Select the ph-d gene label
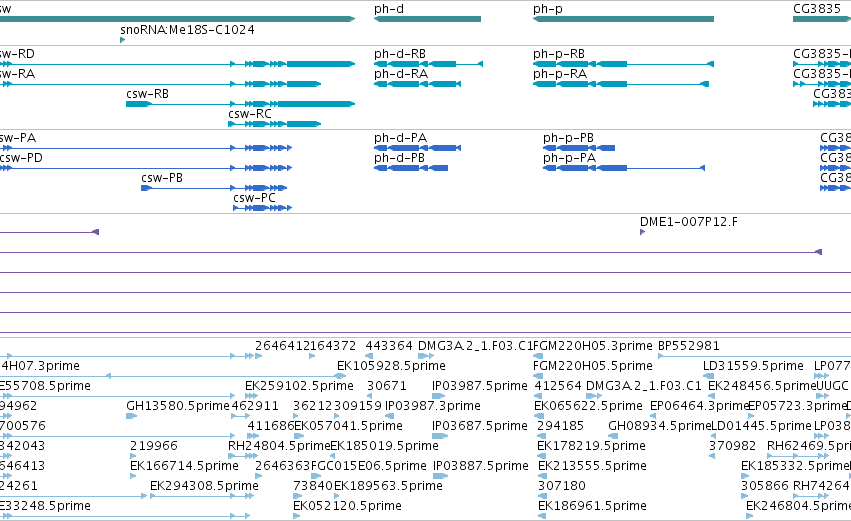Viewport: 851px width, 521px height. tap(389, 9)
